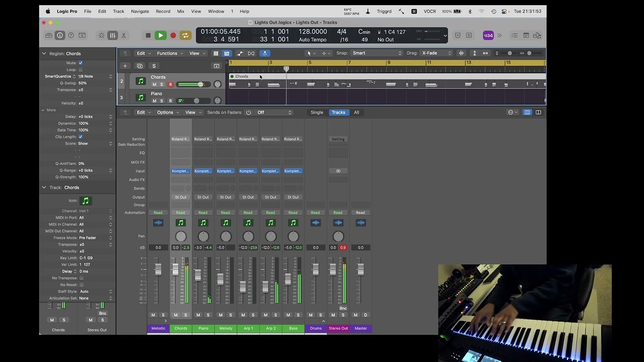Click the Bass channel St Out output button
Viewport: 644px width, 362px height.
tap(293, 197)
